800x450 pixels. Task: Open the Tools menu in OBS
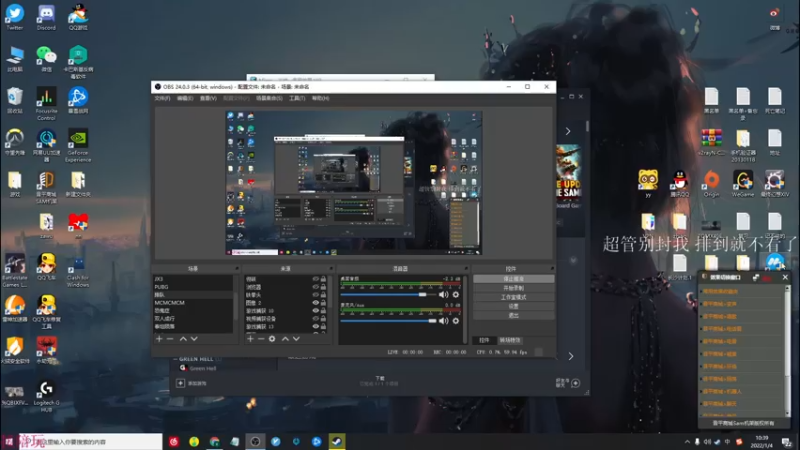click(x=297, y=98)
